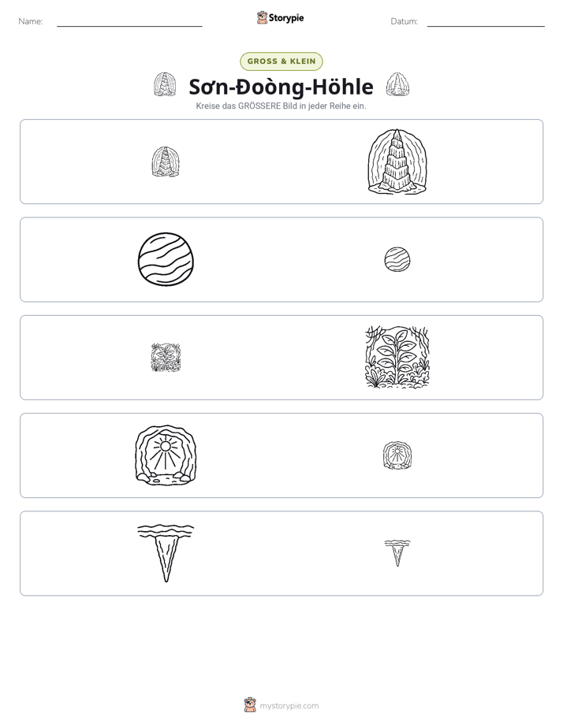Choose the large cave entrance with sun
The height and width of the screenshot is (728, 563).
pos(166,455)
